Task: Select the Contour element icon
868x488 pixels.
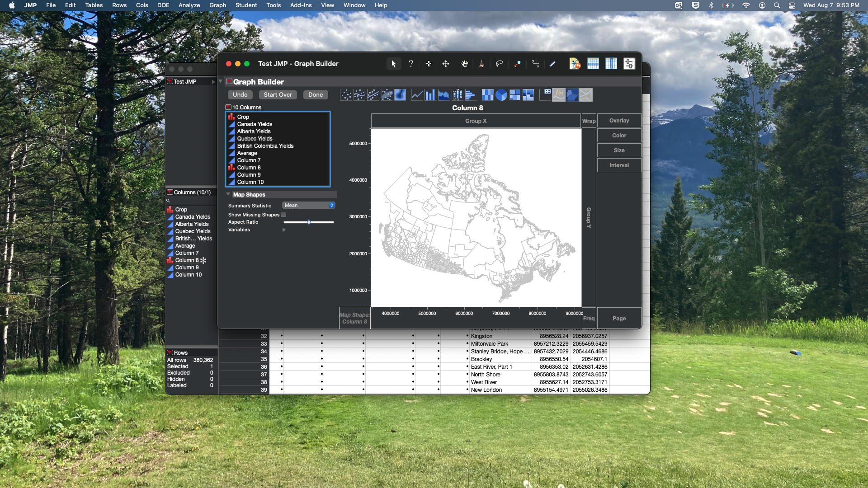Action: pyautogui.click(x=400, y=95)
